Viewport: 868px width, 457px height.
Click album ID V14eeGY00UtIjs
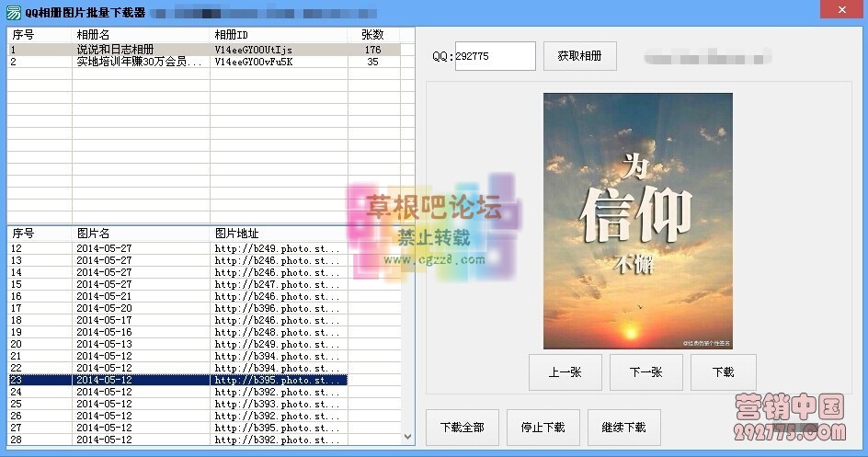[254, 50]
